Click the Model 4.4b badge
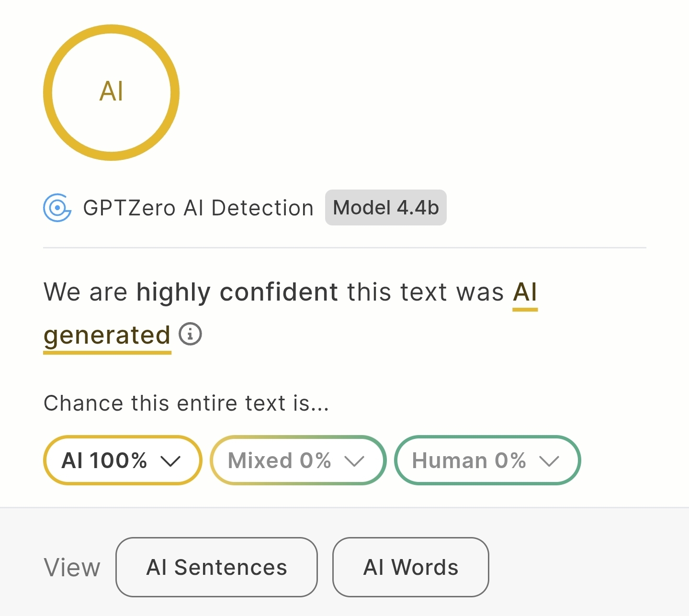Image resolution: width=689 pixels, height=616 pixels. [x=385, y=208]
